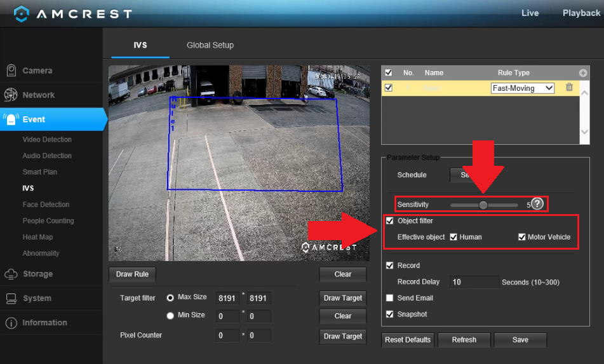Screen dimensions: 604x364
Task: Click the Max Size width field 8191
Action: point(227,298)
